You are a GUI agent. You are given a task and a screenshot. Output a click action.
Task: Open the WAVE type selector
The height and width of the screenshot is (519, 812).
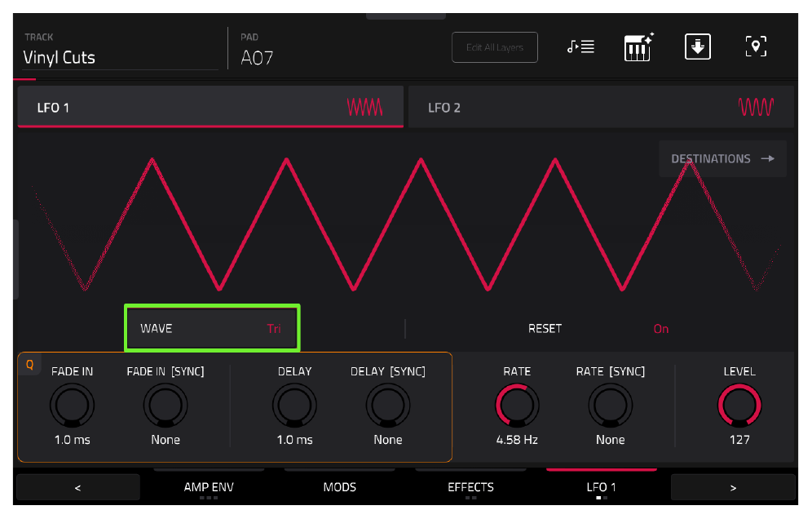pos(212,328)
